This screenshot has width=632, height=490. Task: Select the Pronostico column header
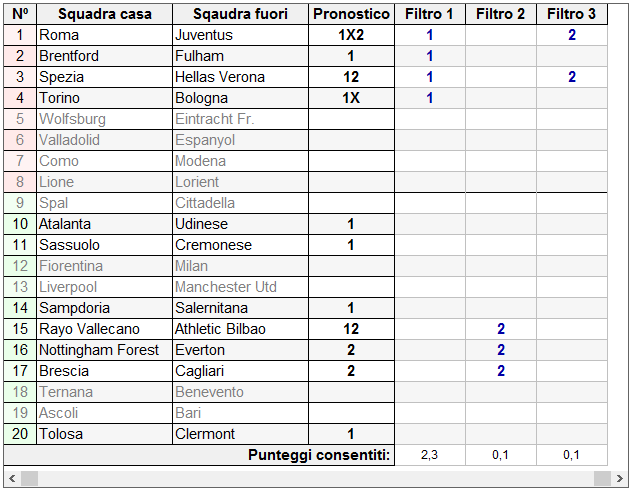(351, 14)
